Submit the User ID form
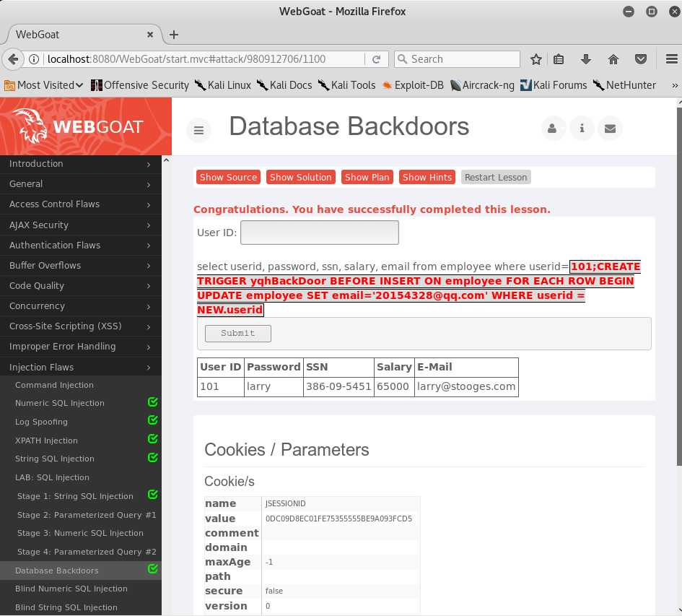 click(238, 333)
